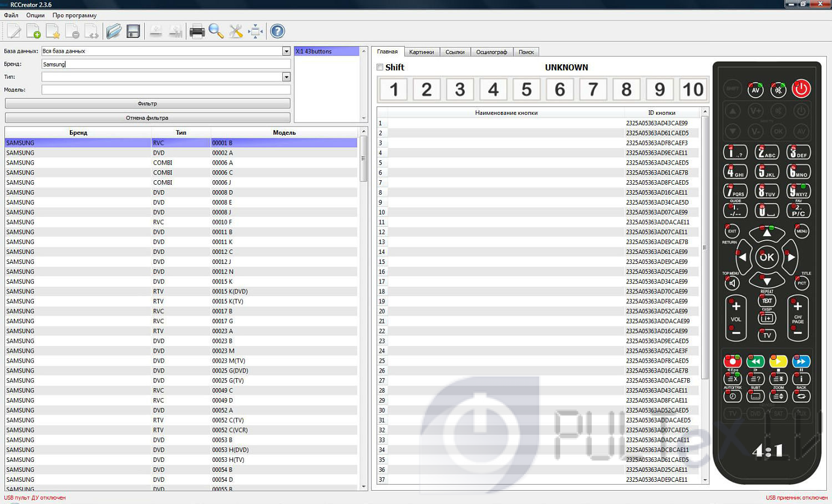Screen dimensions: 832x504
Task: Click the new document with green plus icon
Action: coord(33,32)
